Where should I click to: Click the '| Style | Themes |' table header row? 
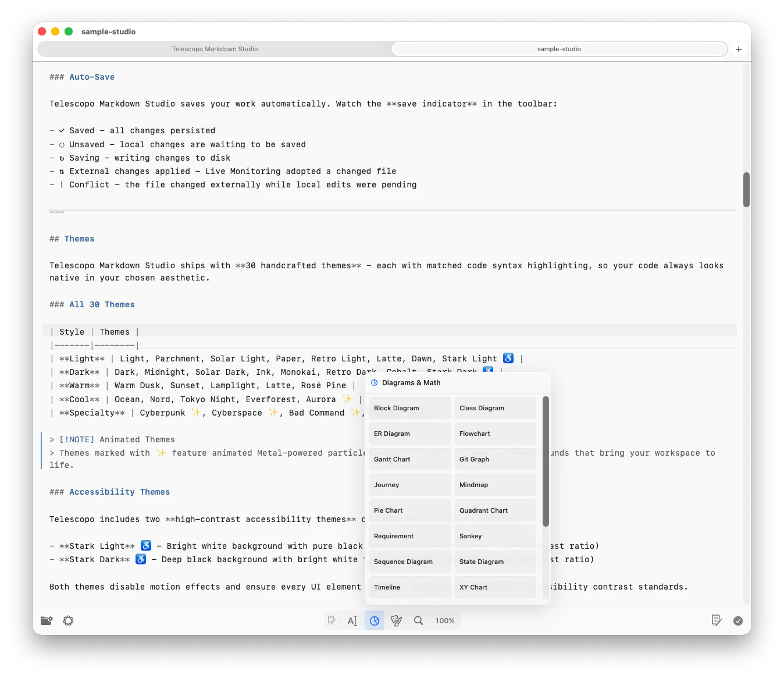(x=95, y=332)
